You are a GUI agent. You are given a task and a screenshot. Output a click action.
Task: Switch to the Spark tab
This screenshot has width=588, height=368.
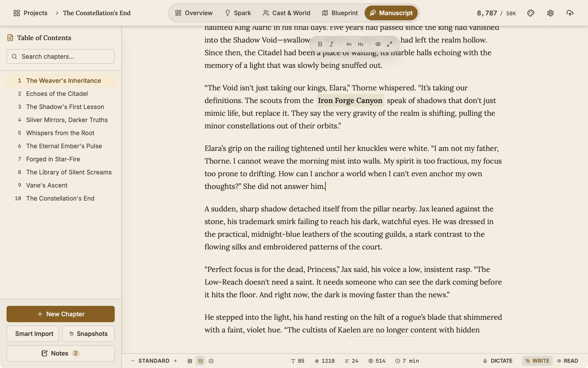coord(238,13)
